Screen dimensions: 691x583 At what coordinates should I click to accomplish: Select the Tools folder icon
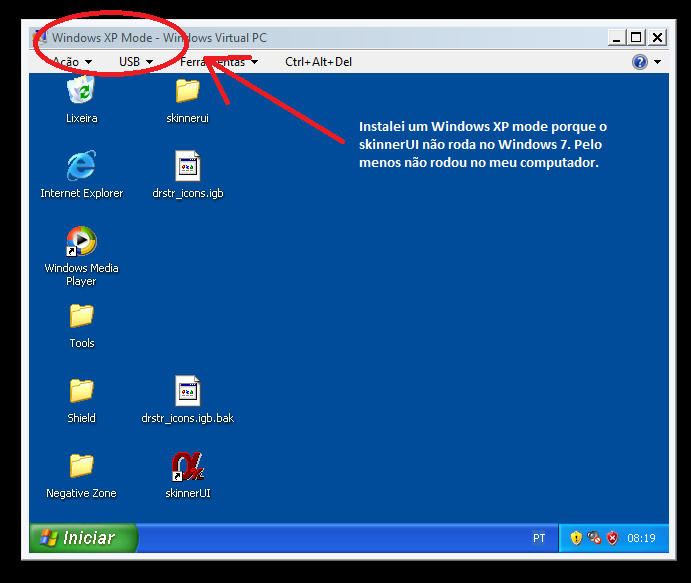[x=82, y=316]
